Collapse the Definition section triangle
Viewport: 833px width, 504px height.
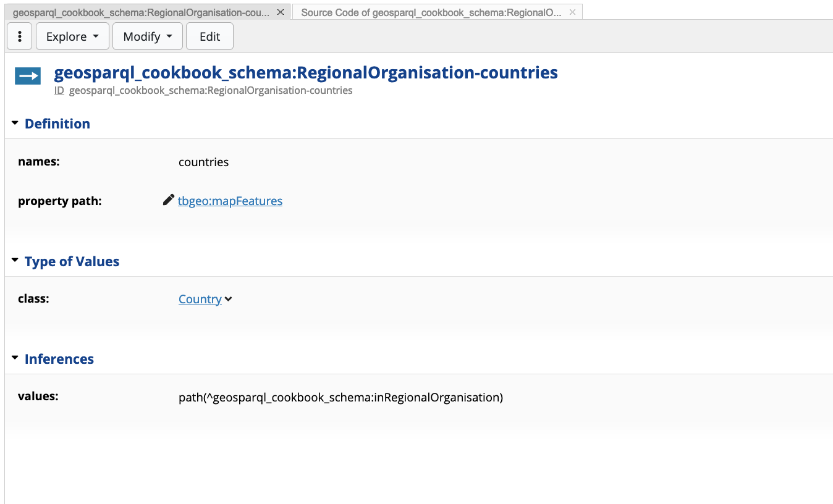[15, 124]
